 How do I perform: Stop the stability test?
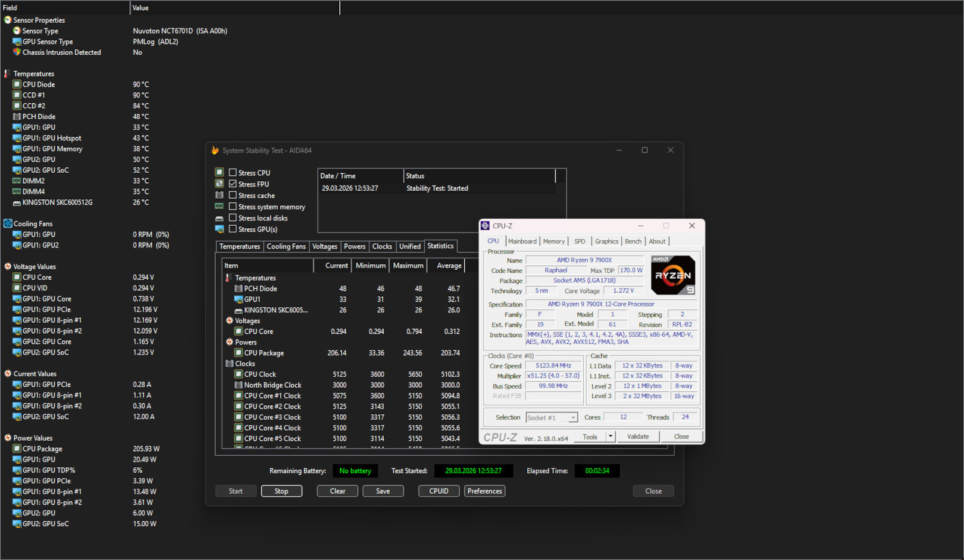click(281, 491)
